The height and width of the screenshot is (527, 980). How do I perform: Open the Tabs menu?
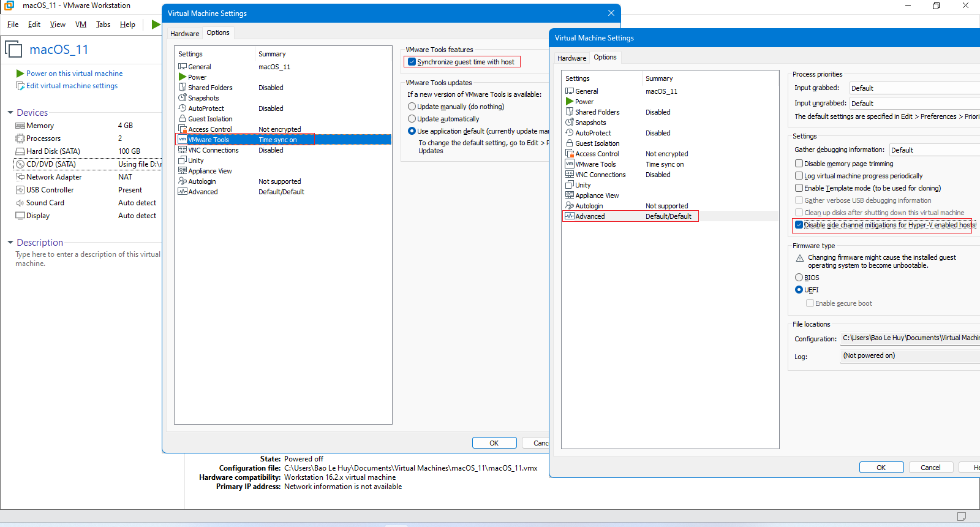pos(103,25)
